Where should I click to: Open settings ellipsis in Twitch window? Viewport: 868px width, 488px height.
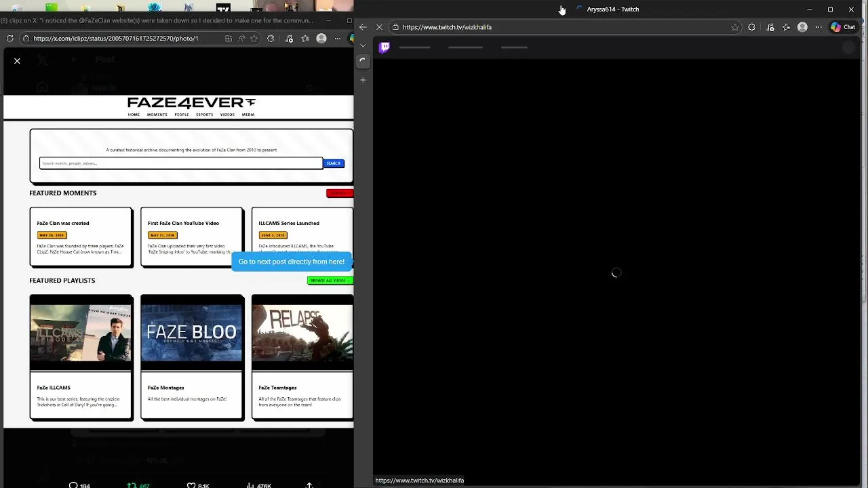point(818,27)
